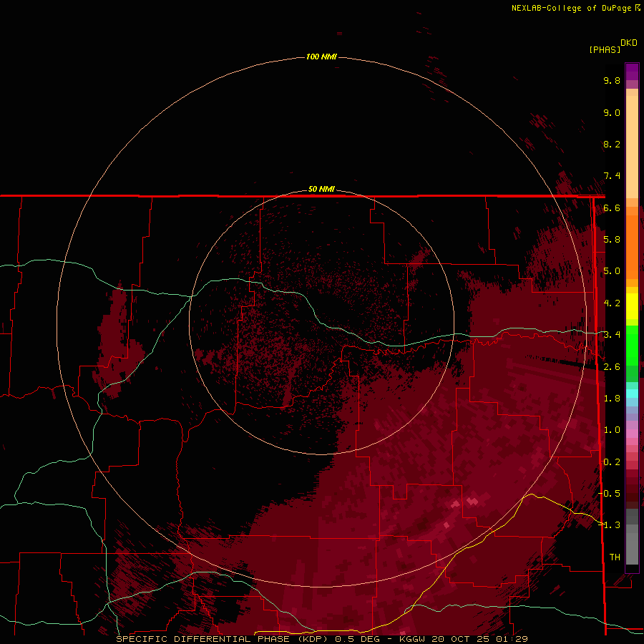Click the TH threshold label on the scale

point(615,557)
